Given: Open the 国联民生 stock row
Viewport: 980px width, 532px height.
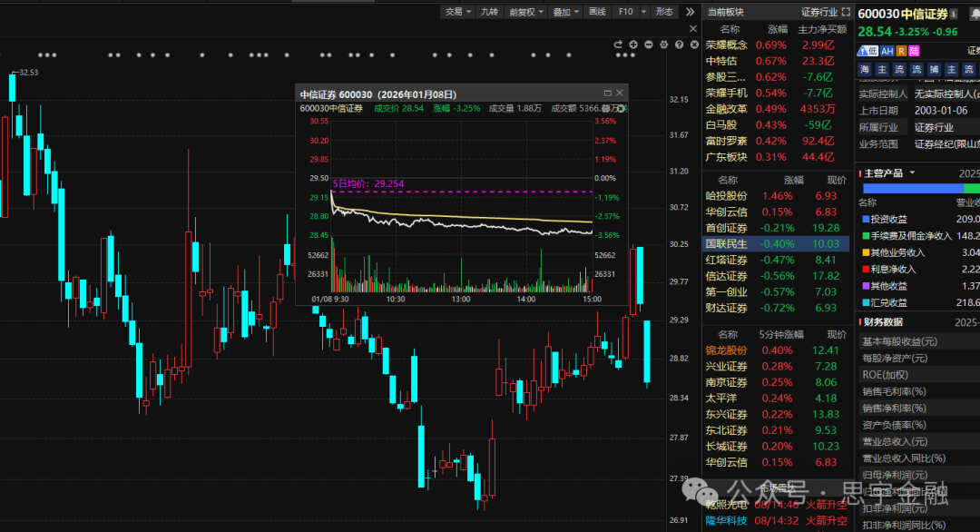Looking at the screenshot, I should pos(726,243).
